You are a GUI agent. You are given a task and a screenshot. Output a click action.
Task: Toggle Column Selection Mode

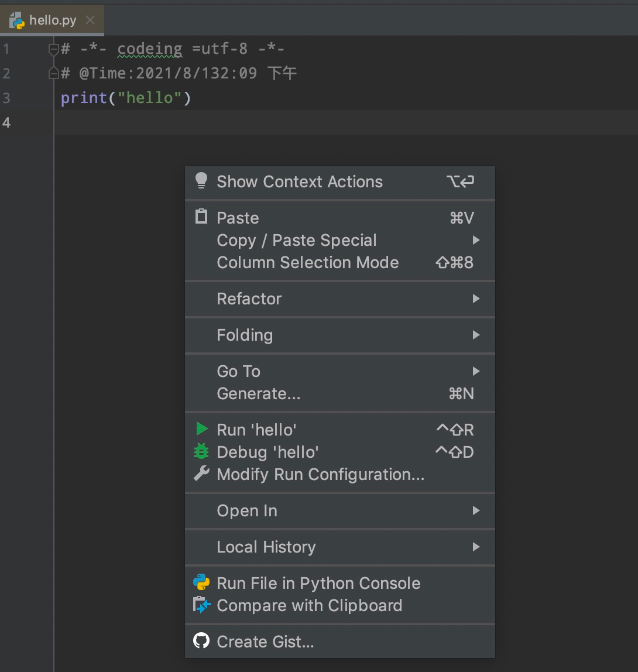click(x=308, y=262)
